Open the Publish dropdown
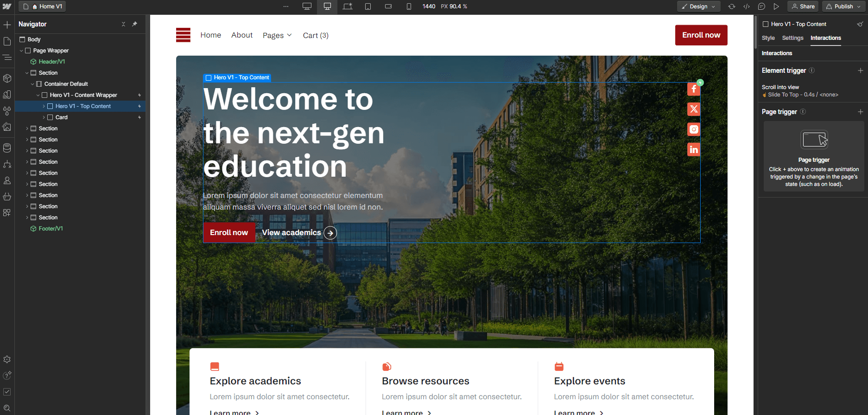868x415 pixels. 843,6
